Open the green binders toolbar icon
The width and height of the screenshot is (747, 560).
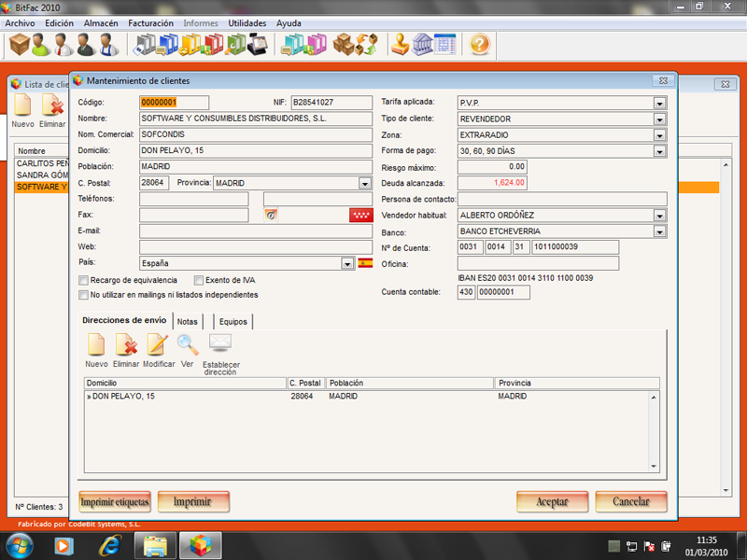pyautogui.click(x=235, y=44)
